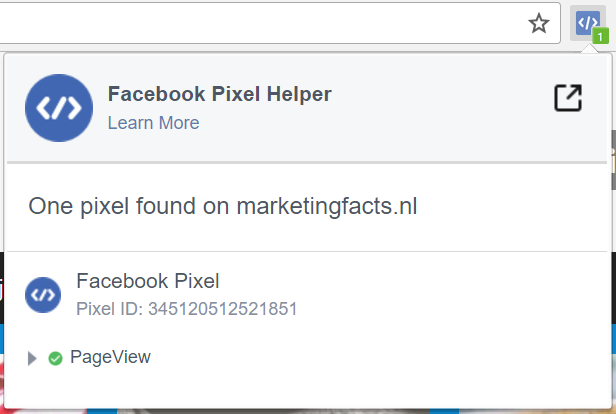The height and width of the screenshot is (414, 616).
Task: Open the Pixel Helper extension toolbar icon
Action: click(587, 22)
